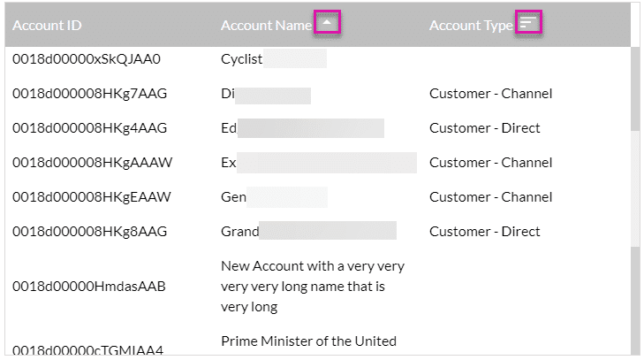Click Customer - Direct in the Ed row
This screenshot has width=644, height=360.
point(485,128)
